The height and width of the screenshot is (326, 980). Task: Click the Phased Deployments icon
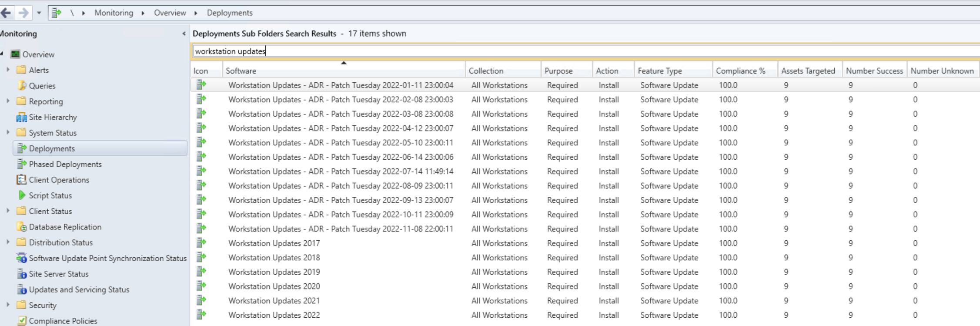[21, 164]
